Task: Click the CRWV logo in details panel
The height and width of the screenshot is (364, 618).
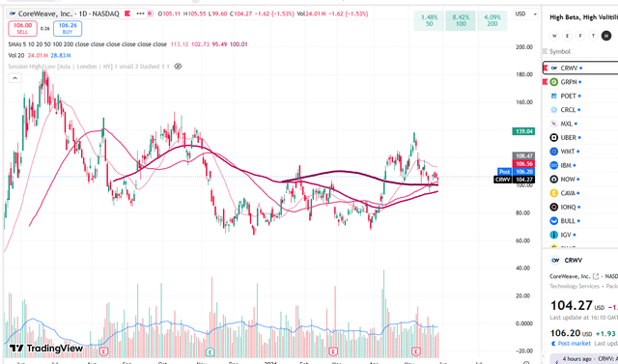Action: click(555, 260)
